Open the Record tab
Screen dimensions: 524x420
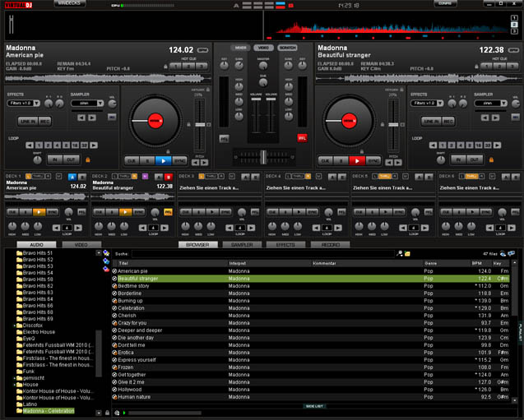[x=331, y=245]
